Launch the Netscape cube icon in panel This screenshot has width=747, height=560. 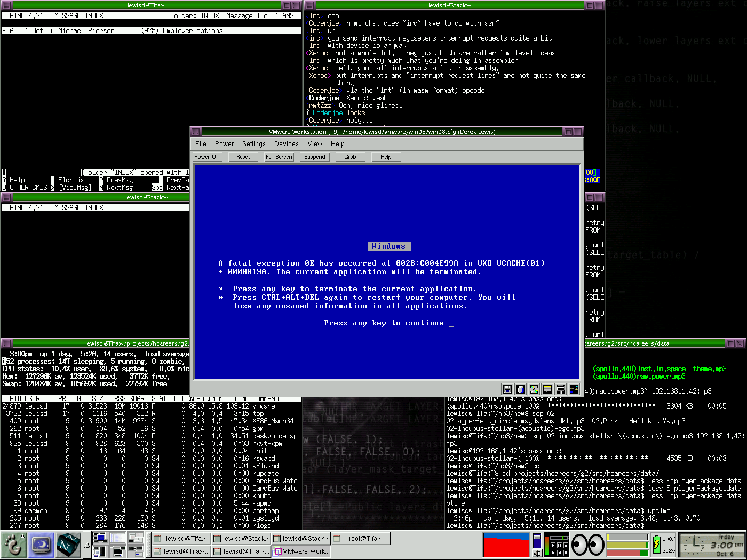coord(68,545)
